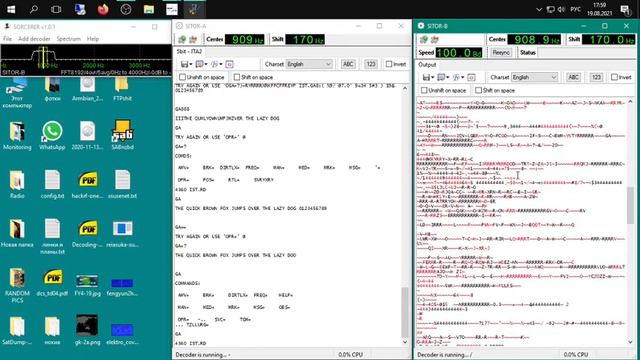Image resolution: width=640 pixels, height=360 pixels.
Task: Select the hackrf-one PDF desktop file
Action: [88, 184]
